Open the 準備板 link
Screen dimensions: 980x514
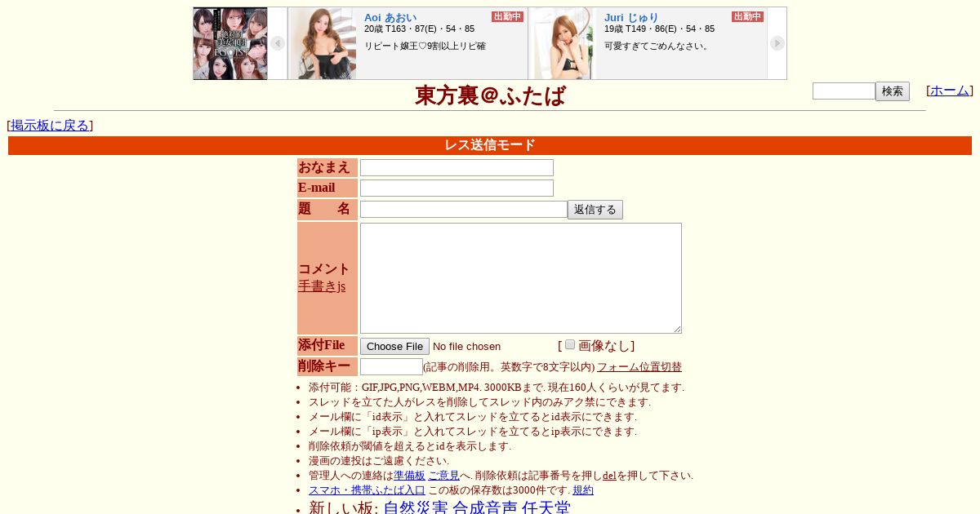(409, 476)
